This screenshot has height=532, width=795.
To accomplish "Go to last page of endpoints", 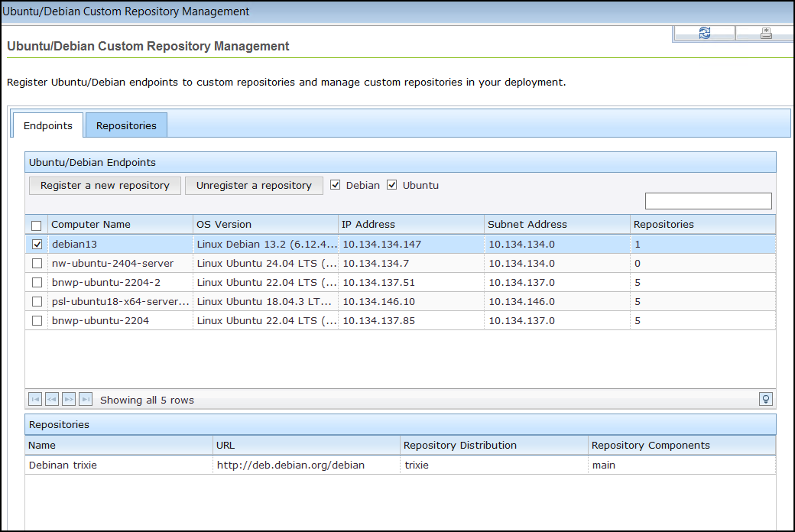I will click(x=86, y=400).
